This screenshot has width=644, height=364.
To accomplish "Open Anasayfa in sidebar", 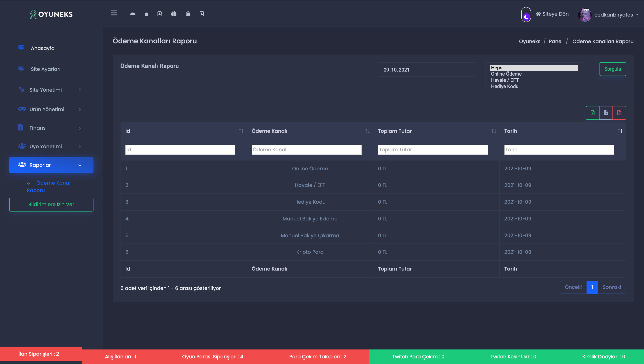I will 43,48.
